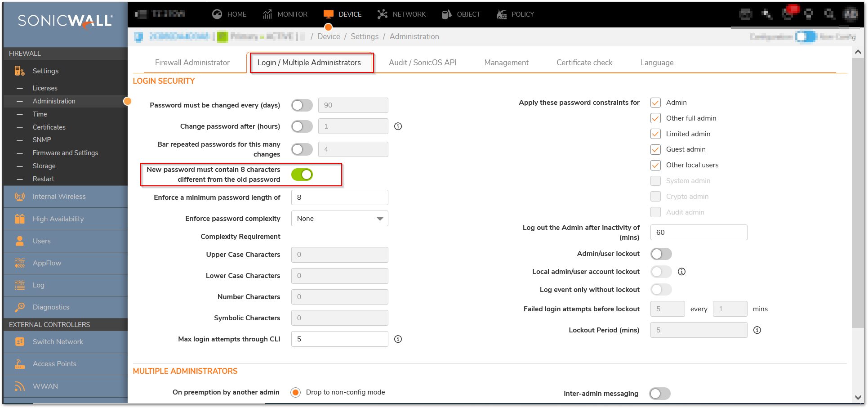Open Switch Network icon
Screen dimensions: 868x408
coord(19,342)
